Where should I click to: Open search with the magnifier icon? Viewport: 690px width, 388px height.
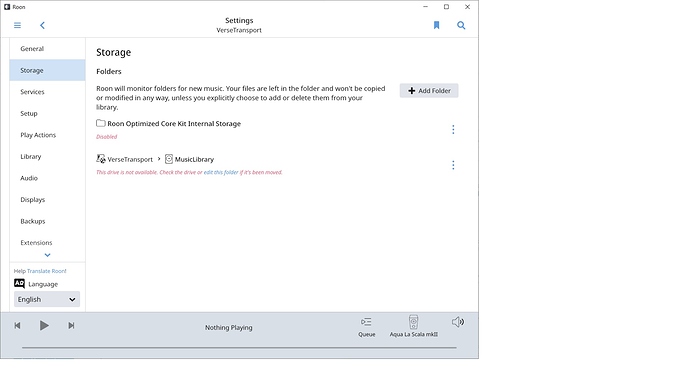pyautogui.click(x=461, y=26)
